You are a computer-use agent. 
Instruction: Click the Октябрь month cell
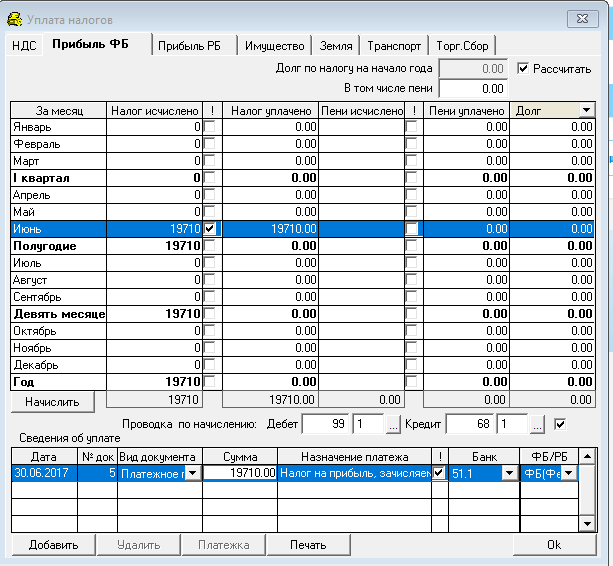click(x=59, y=331)
